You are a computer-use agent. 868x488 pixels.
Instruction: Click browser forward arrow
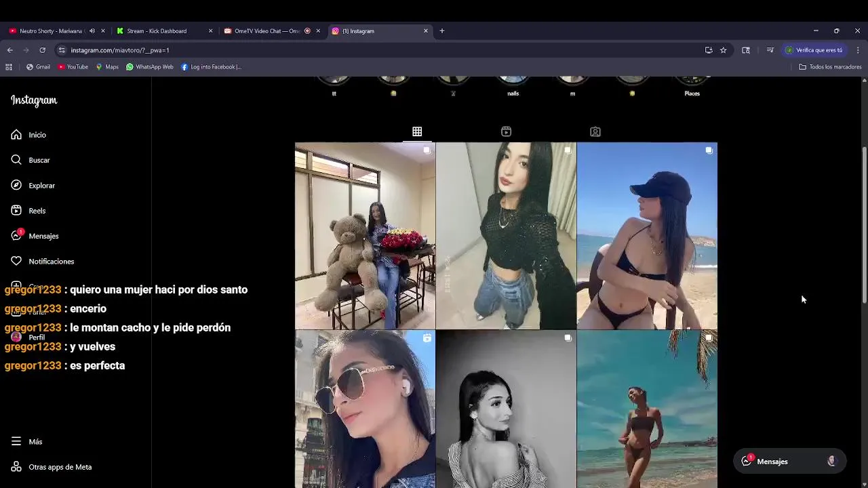point(26,50)
